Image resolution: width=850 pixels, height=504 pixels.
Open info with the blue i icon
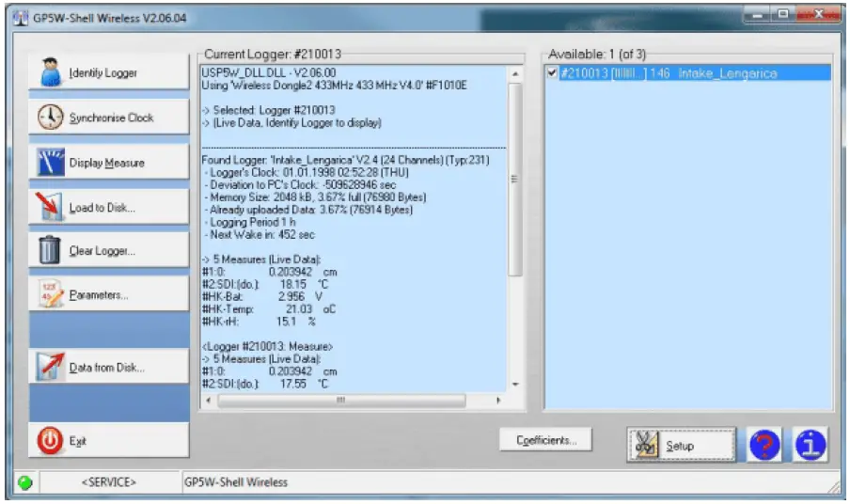(x=811, y=445)
